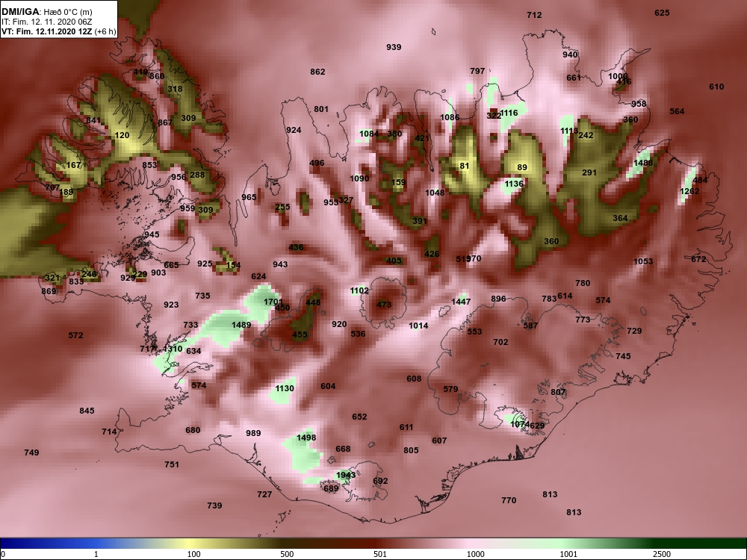Click the 924 value label
The height and width of the screenshot is (560, 747).
click(294, 130)
